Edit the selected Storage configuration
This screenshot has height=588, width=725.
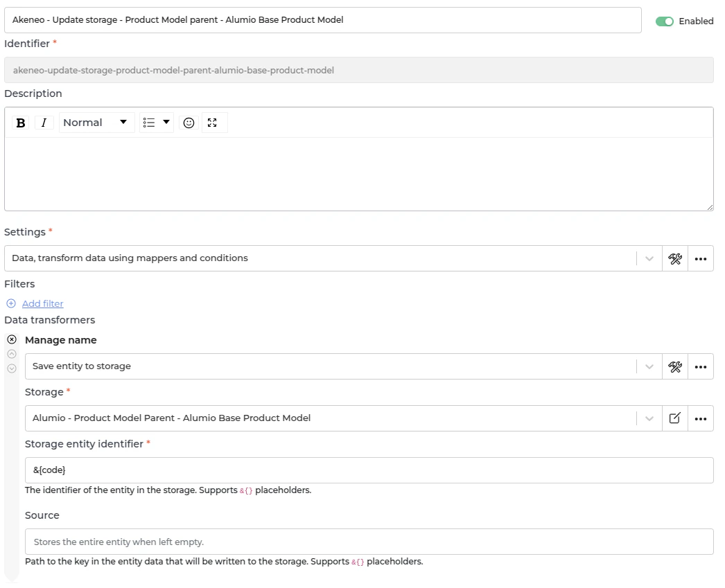(x=675, y=418)
